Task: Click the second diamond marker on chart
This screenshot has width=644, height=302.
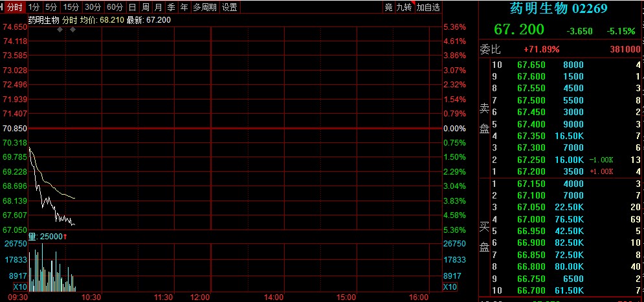Action: pos(72,30)
